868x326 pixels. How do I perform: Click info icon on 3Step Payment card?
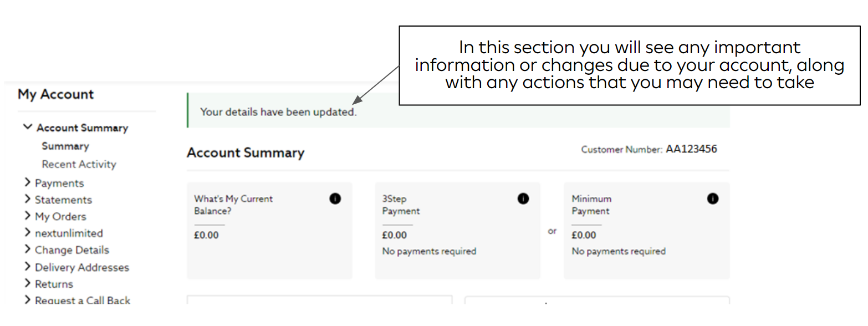coord(523,198)
